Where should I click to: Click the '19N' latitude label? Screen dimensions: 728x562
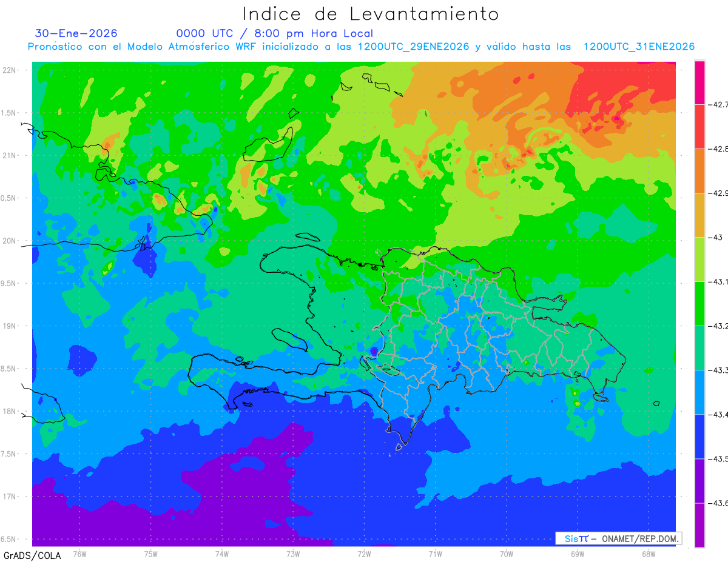[x=10, y=326]
